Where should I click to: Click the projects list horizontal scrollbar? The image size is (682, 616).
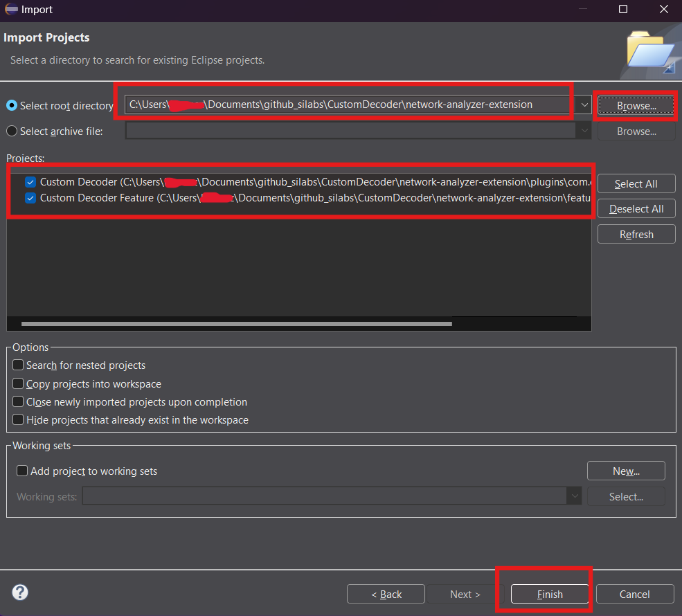pos(237,324)
